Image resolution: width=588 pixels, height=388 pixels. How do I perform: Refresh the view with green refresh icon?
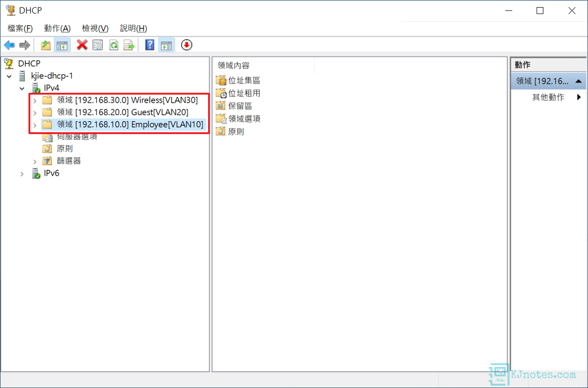pyautogui.click(x=113, y=45)
